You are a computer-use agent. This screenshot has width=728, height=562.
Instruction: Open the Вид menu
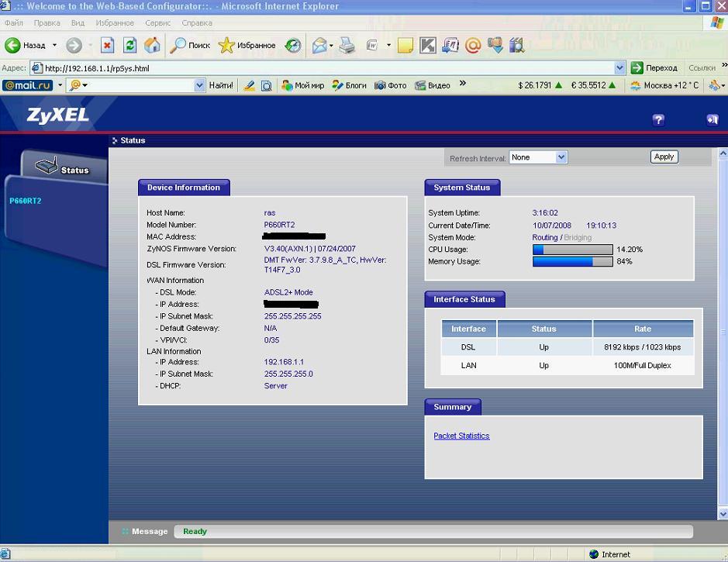coord(78,22)
